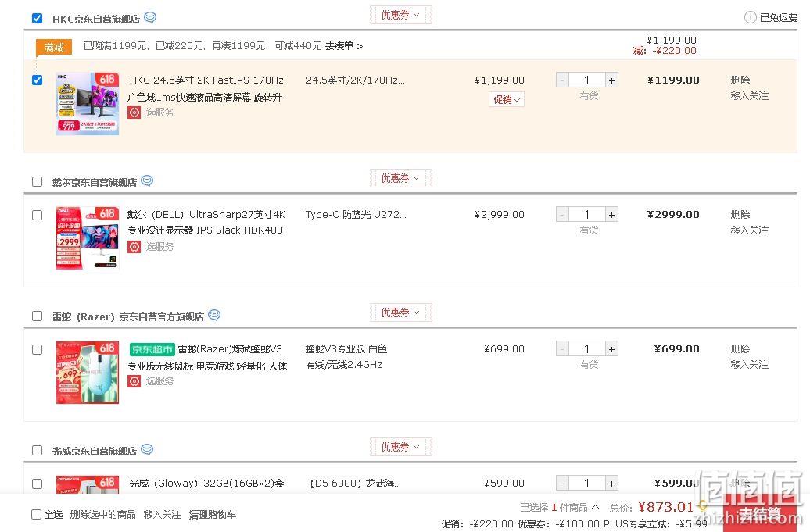Open HKC monitor product thumbnail

click(88, 104)
